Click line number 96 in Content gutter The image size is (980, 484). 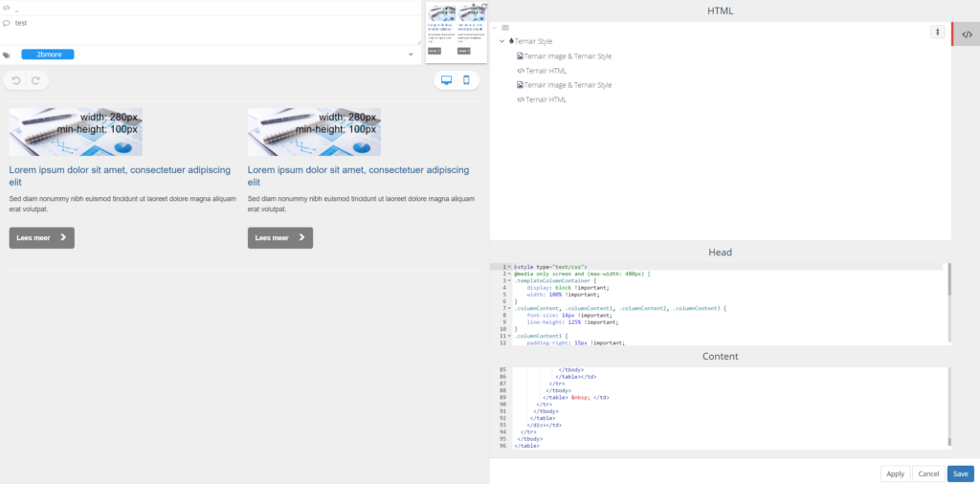(x=502, y=446)
